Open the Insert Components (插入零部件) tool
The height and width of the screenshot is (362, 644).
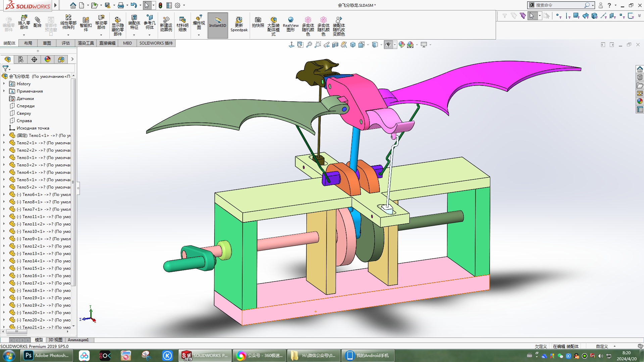(24, 22)
